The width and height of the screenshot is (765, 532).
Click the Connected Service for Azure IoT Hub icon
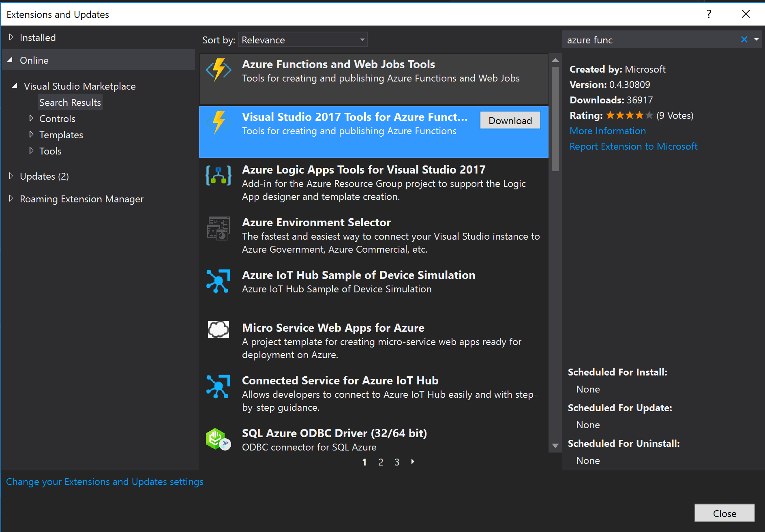pyautogui.click(x=219, y=386)
